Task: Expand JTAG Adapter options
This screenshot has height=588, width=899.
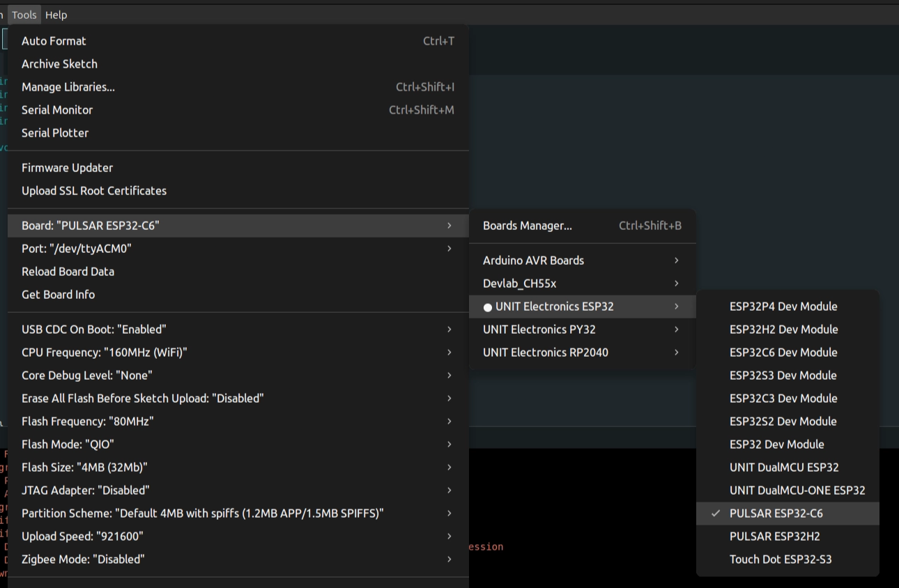Action: coord(238,490)
